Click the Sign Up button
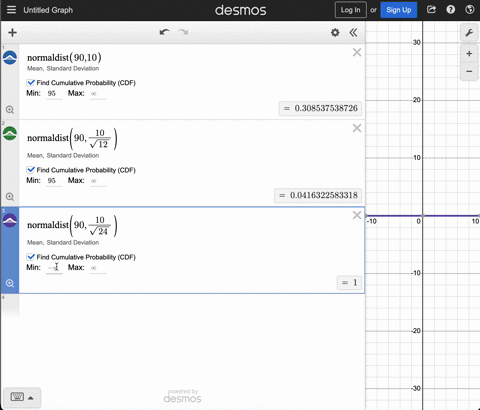The width and height of the screenshot is (480, 410). click(399, 10)
